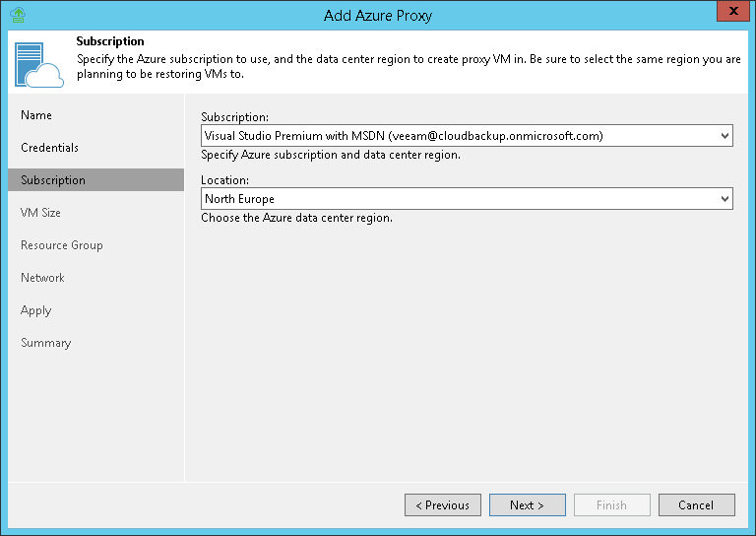
Task: Go to the Apply step
Action: [x=35, y=310]
